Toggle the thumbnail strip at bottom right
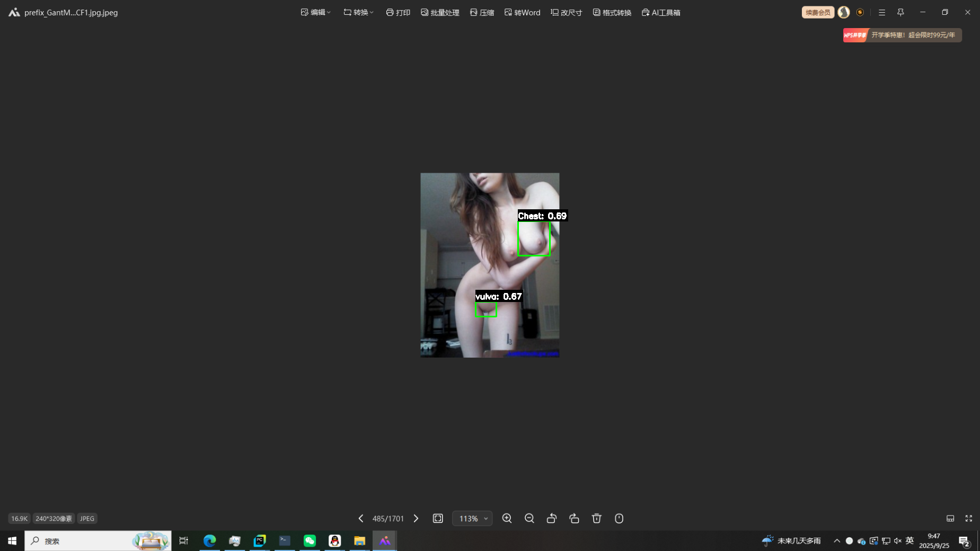 click(950, 518)
